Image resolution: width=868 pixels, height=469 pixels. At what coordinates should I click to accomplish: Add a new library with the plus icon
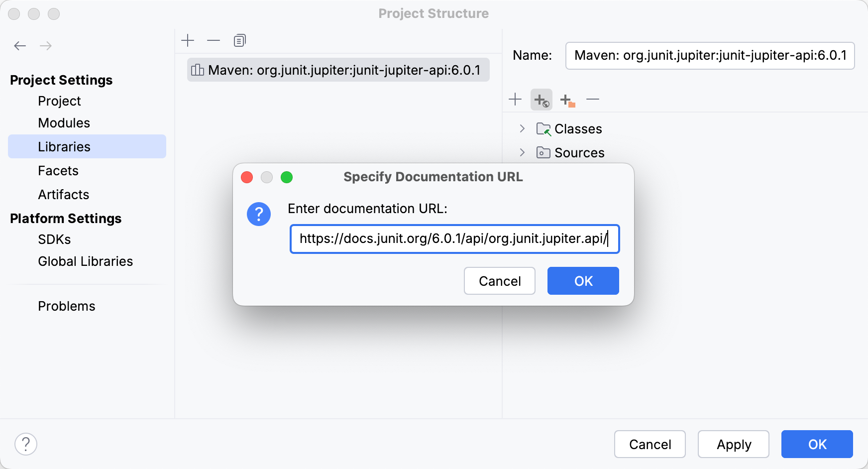(188, 40)
